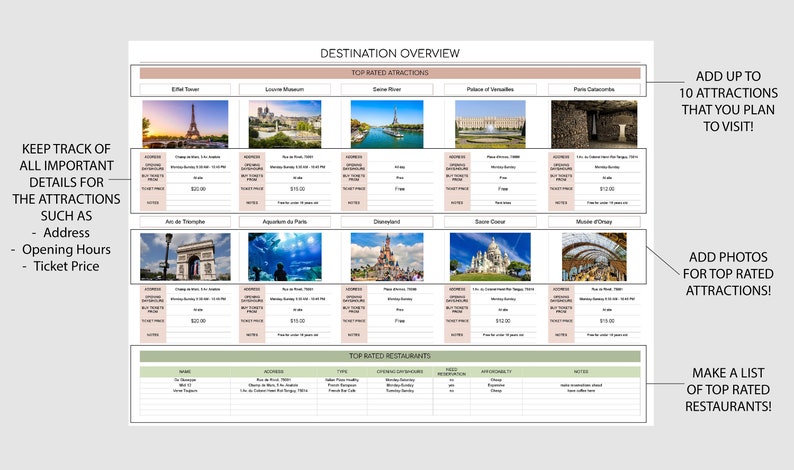Select the Louvre Museum name field

tap(285, 89)
